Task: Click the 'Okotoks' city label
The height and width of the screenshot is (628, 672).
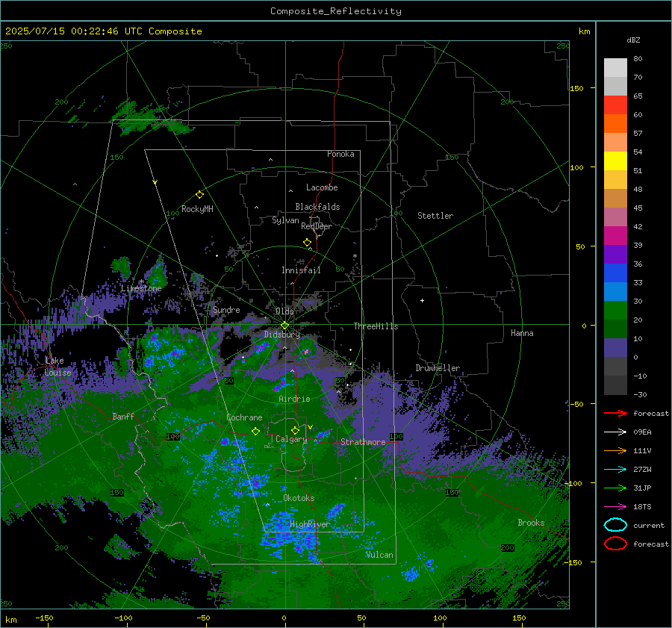Action: pyautogui.click(x=299, y=498)
